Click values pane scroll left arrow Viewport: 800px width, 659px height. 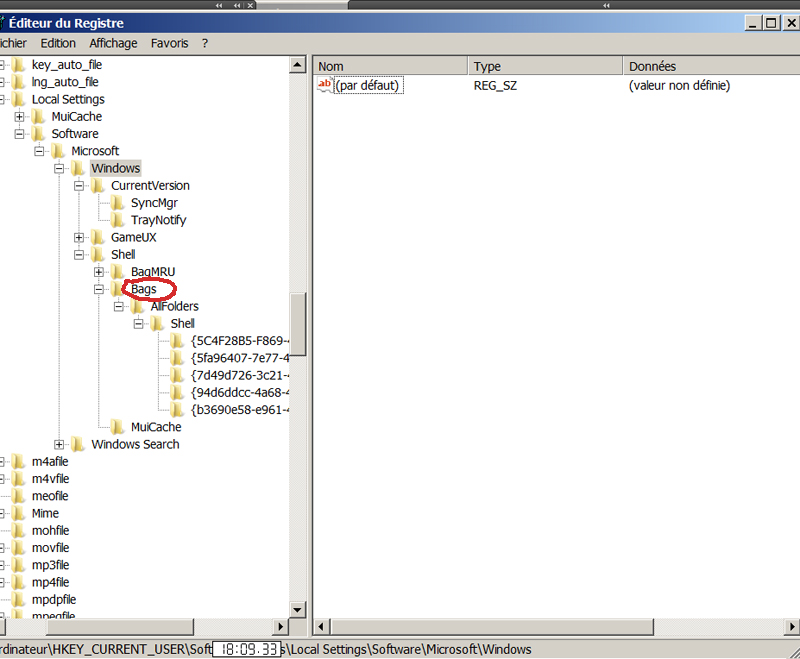click(x=321, y=626)
